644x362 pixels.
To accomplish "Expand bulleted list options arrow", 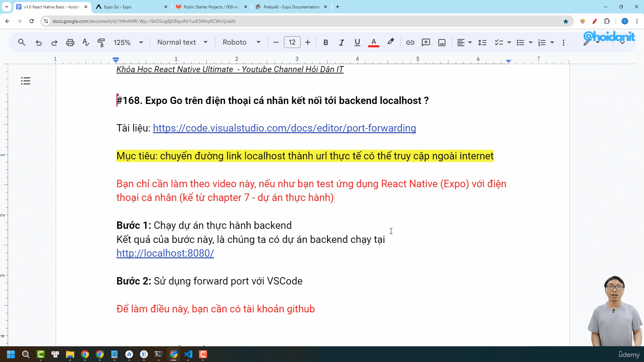I will [x=531, y=43].
